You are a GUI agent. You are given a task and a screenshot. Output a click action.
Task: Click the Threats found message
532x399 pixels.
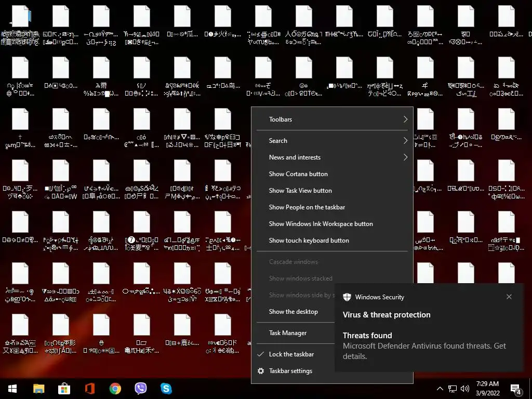pos(424,345)
